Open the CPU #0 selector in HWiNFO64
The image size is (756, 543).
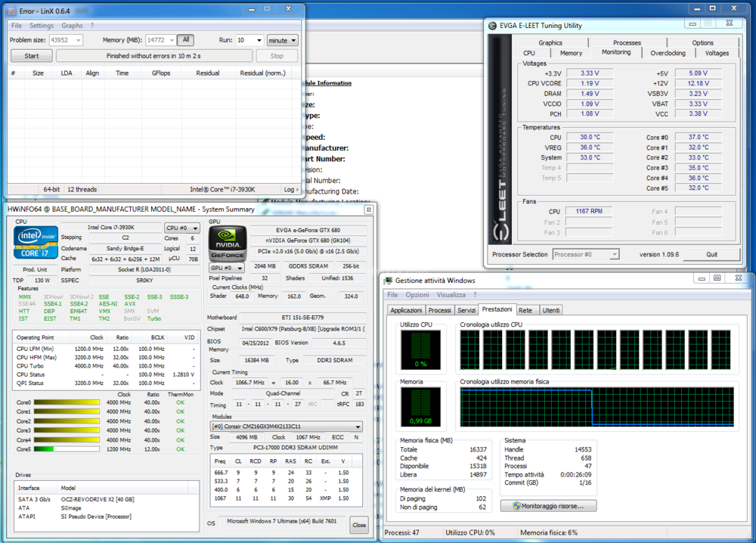[181, 228]
